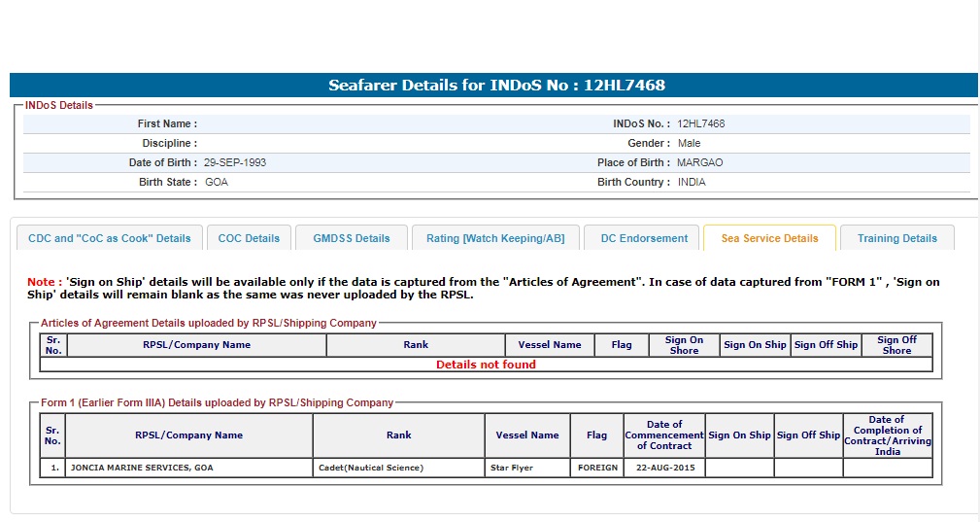The width and height of the screenshot is (980, 522).
Task: Select the Sea Service Details tab
Action: coord(769,238)
